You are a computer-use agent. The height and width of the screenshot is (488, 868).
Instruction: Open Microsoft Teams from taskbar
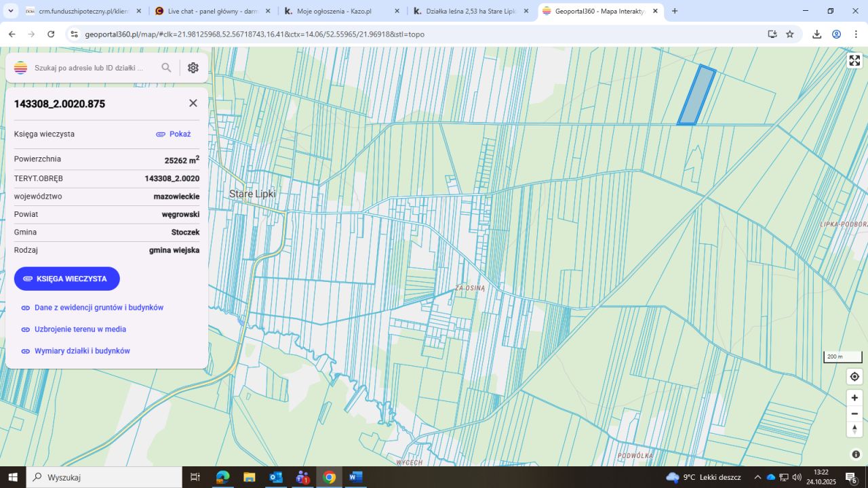tap(302, 477)
